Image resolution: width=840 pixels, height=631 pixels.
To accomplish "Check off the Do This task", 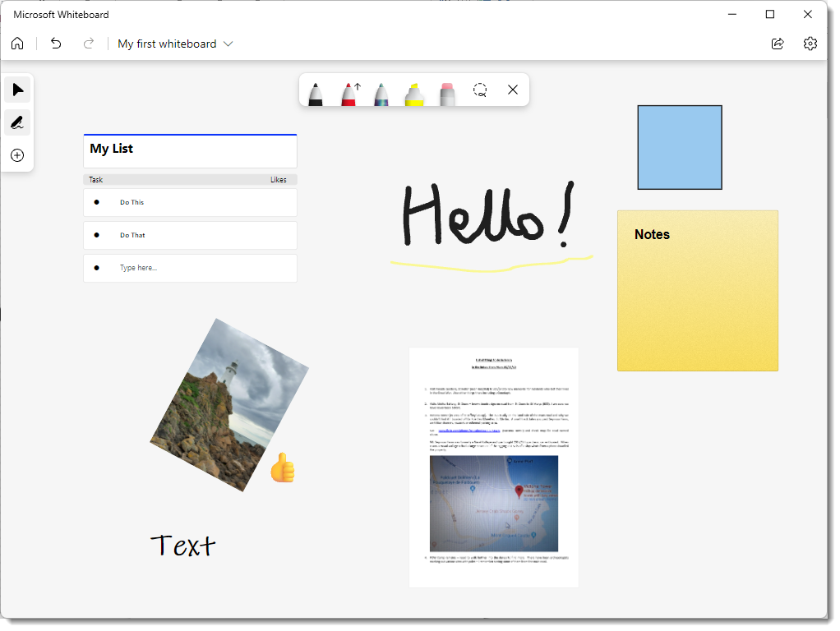I will point(98,202).
